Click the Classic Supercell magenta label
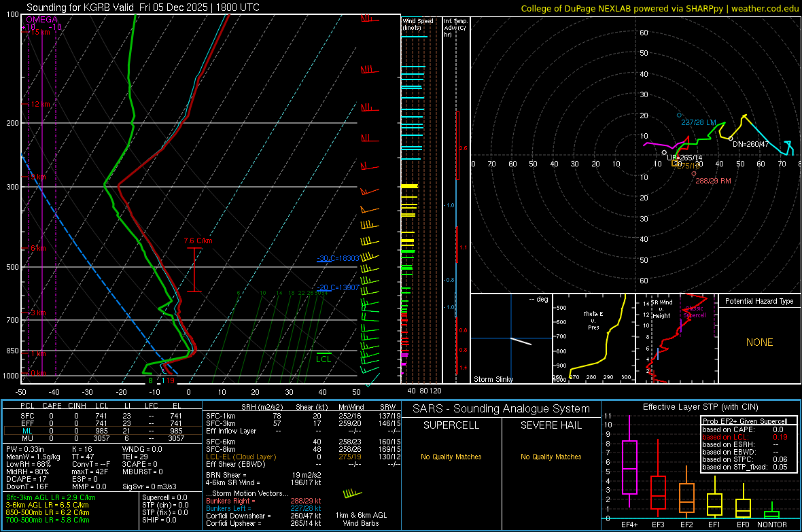Screen dimensions: 802x532 pos(694,312)
